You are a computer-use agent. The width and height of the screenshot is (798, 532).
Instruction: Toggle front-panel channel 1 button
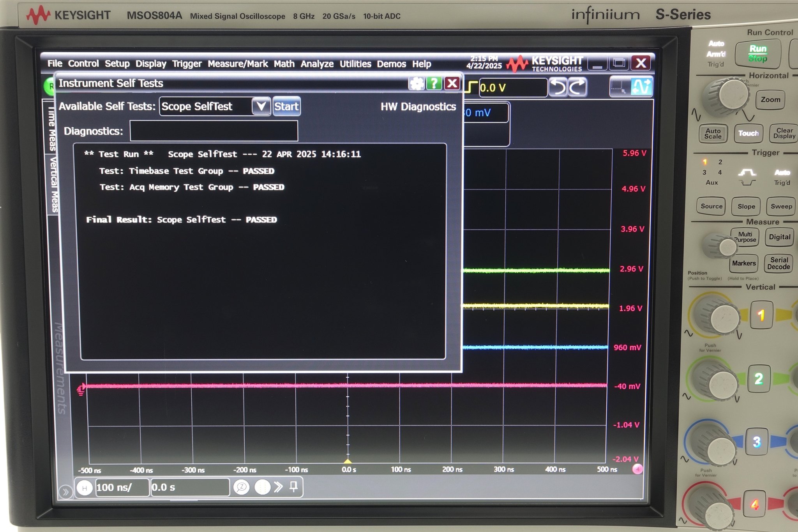tap(761, 315)
